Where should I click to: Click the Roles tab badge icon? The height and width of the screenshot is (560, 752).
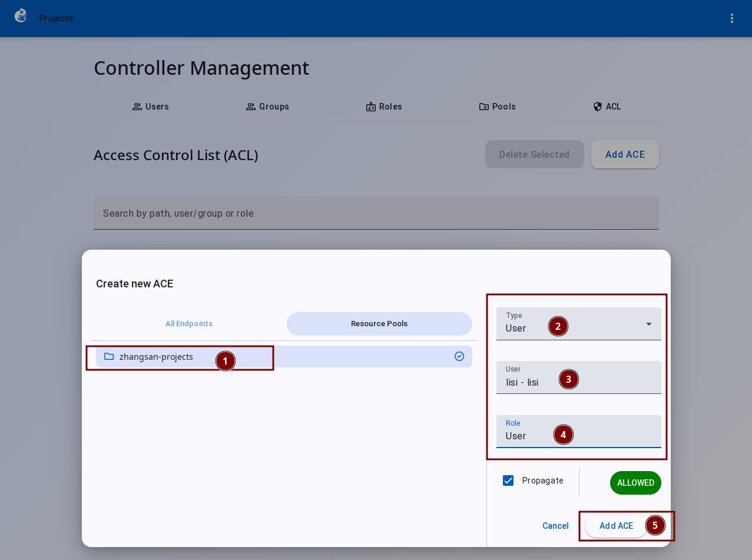(x=371, y=107)
